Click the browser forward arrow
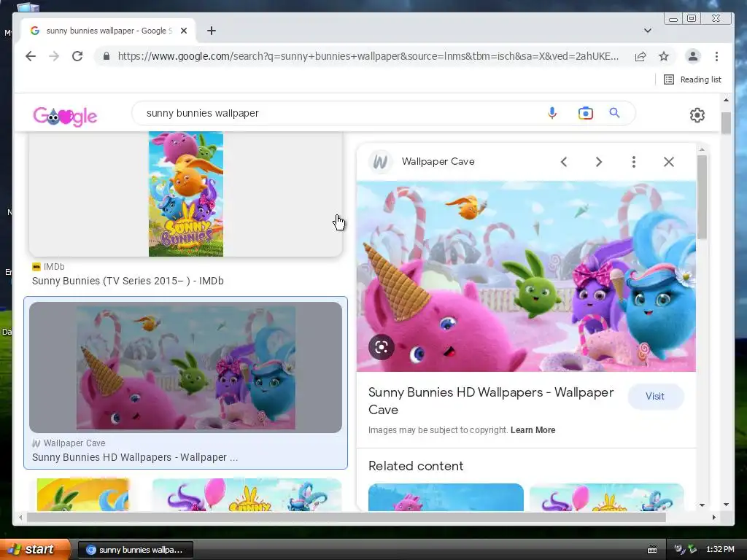 pos(54,56)
